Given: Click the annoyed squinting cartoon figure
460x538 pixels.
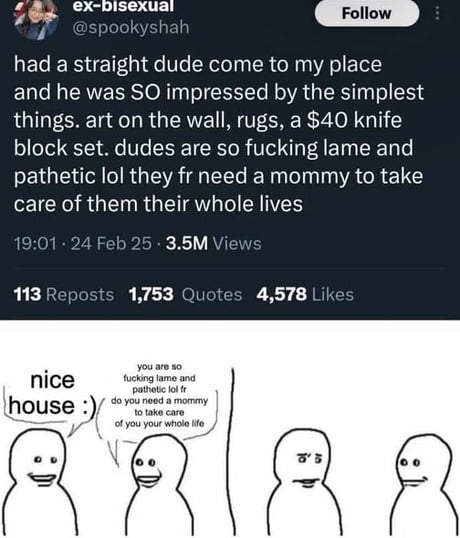Looking at the screenshot, I should [x=303, y=482].
